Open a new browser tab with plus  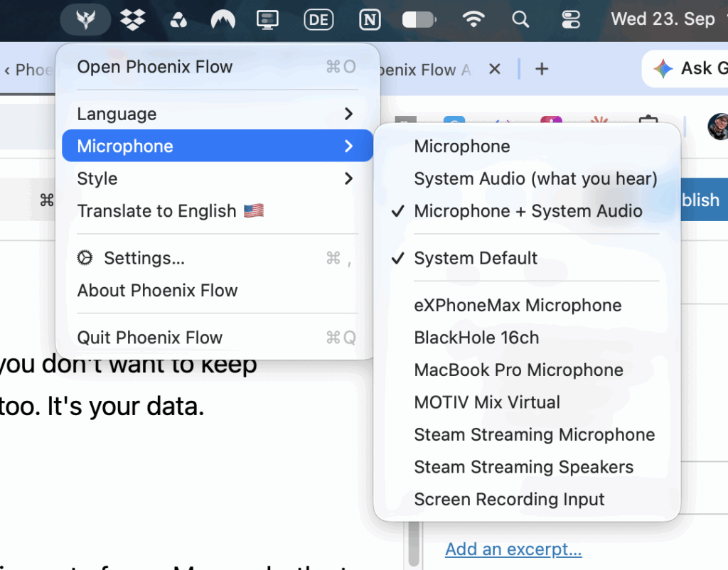(542, 69)
